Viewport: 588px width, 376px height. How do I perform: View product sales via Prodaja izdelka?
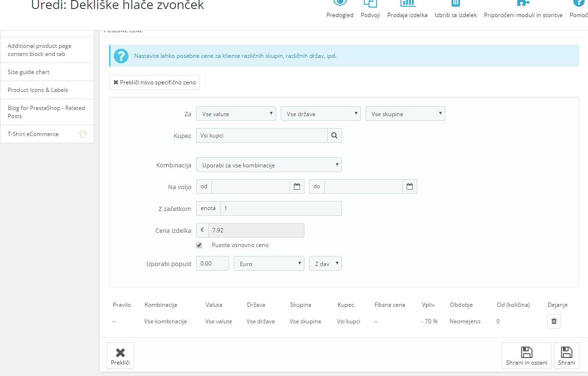point(407,4)
